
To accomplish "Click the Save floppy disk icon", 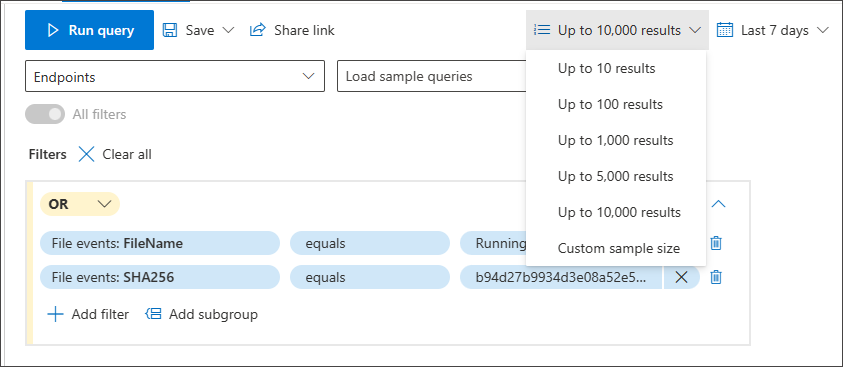I will 170,30.
